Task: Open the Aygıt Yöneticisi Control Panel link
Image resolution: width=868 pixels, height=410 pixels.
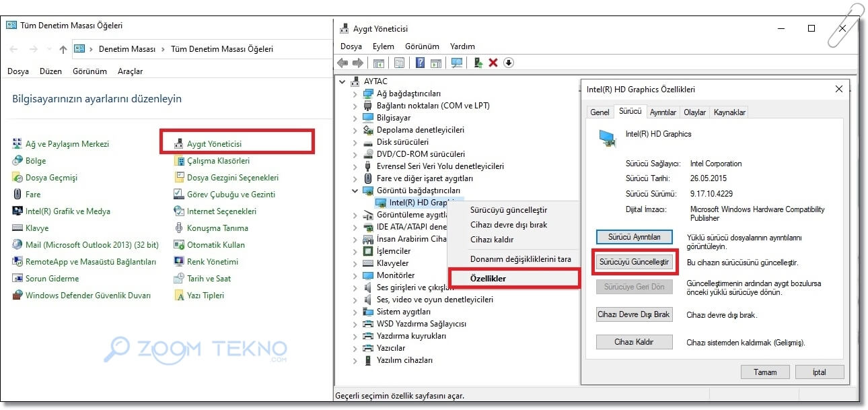Action: (x=214, y=144)
